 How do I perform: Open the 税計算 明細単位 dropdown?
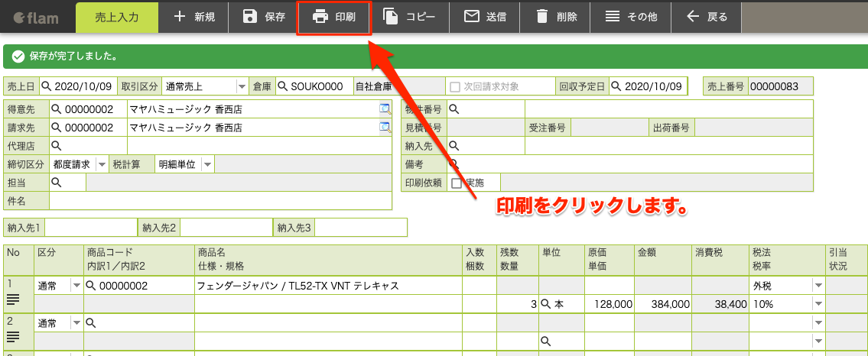click(207, 164)
